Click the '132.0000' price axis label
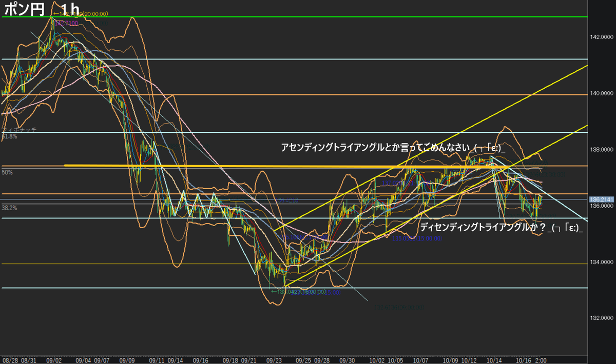This screenshot has width=616, height=364. point(602,318)
